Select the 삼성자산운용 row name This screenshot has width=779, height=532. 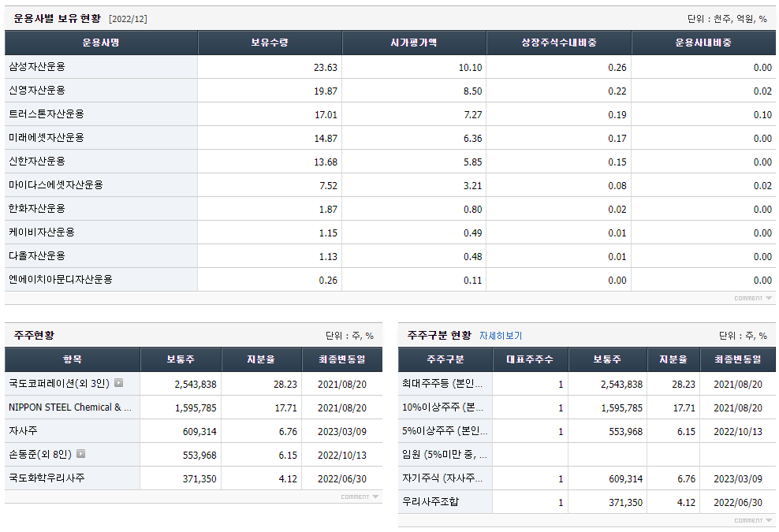pos(37,66)
